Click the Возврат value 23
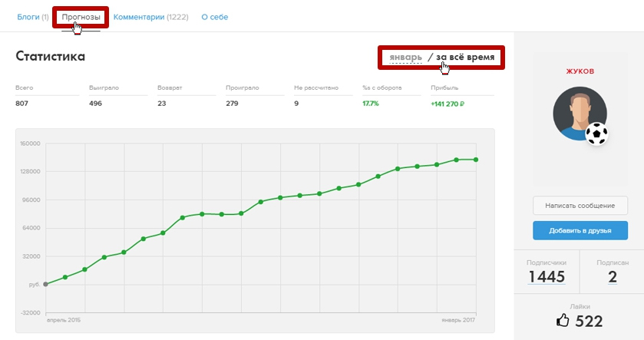The width and height of the screenshot is (644, 340). tap(162, 104)
